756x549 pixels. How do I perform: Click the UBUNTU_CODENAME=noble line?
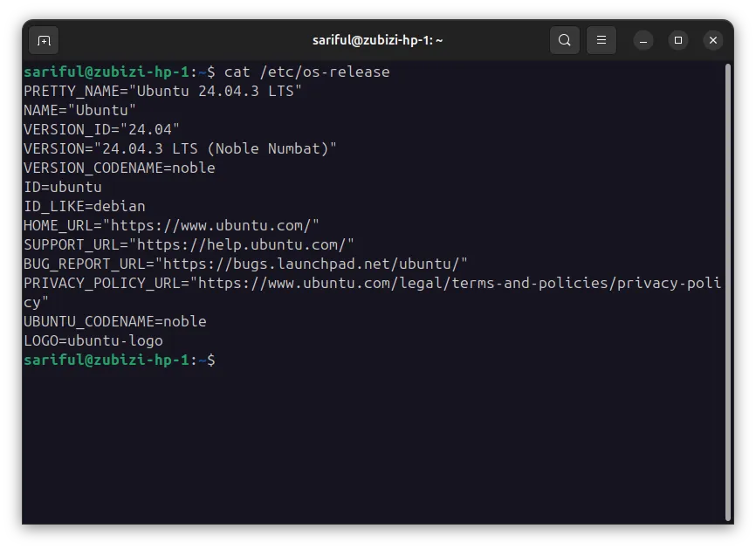point(113,321)
